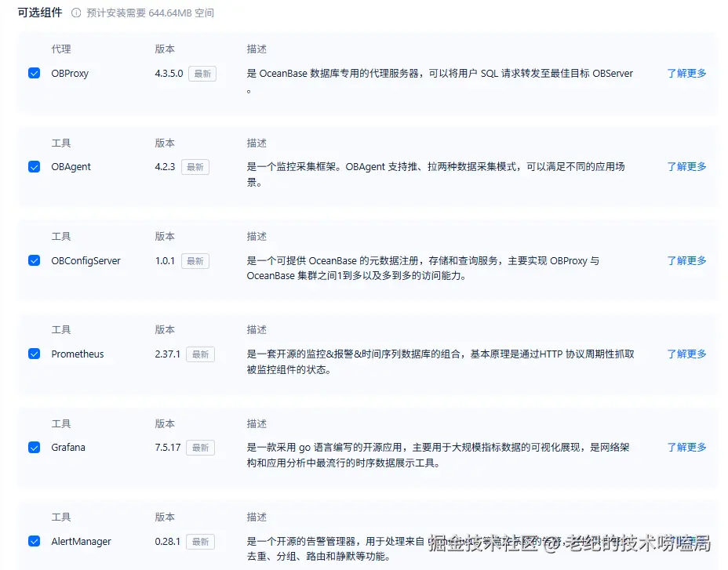
Task: Click the info icon beside 可选组件
Action: click(x=75, y=13)
